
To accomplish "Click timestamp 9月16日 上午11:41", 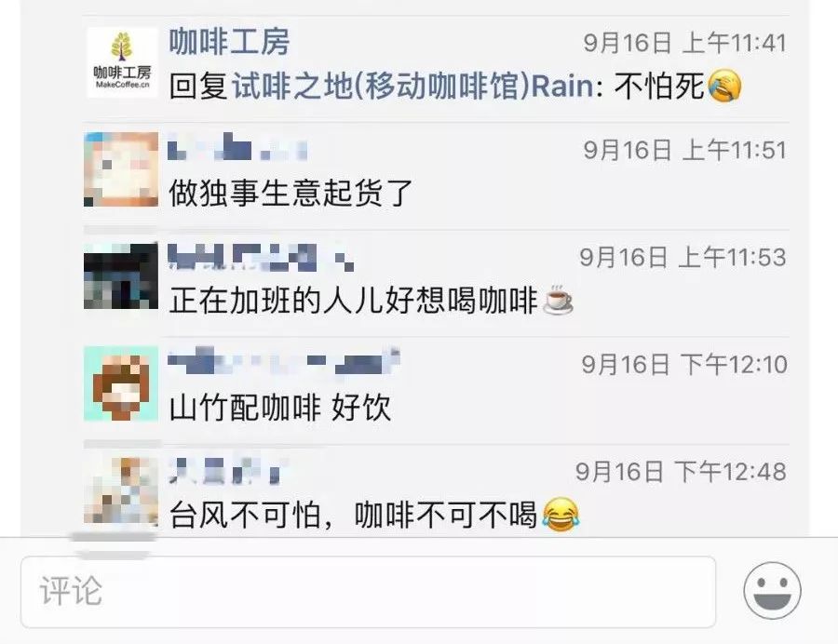I will pos(685,43).
